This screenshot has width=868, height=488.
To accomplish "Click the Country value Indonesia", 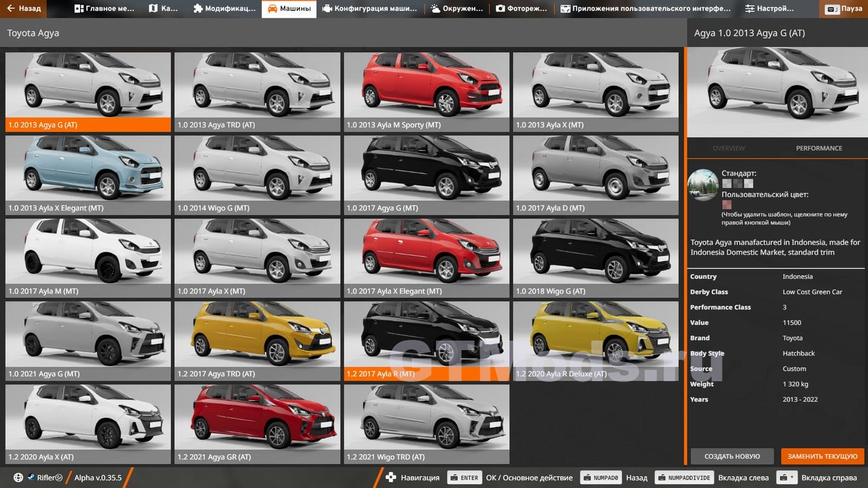I will [x=797, y=276].
